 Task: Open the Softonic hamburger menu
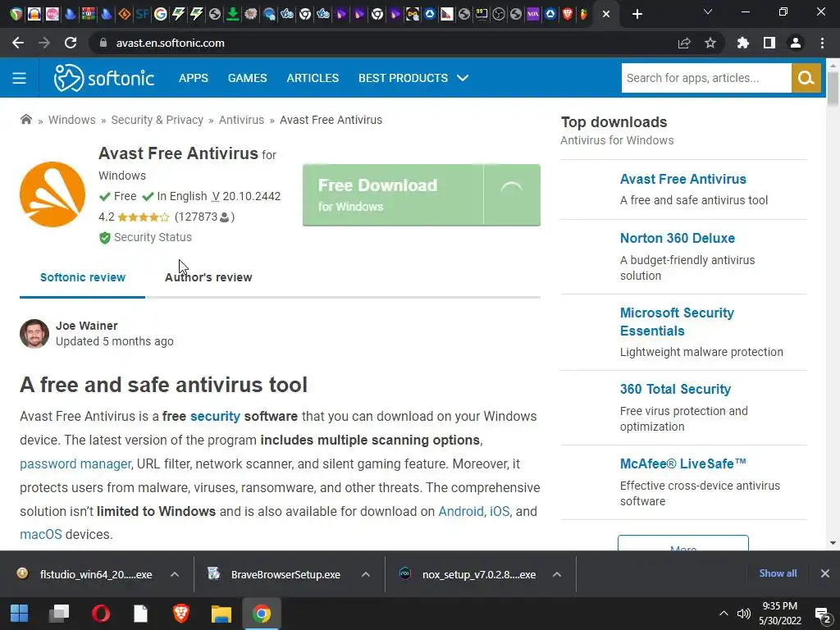[20, 78]
